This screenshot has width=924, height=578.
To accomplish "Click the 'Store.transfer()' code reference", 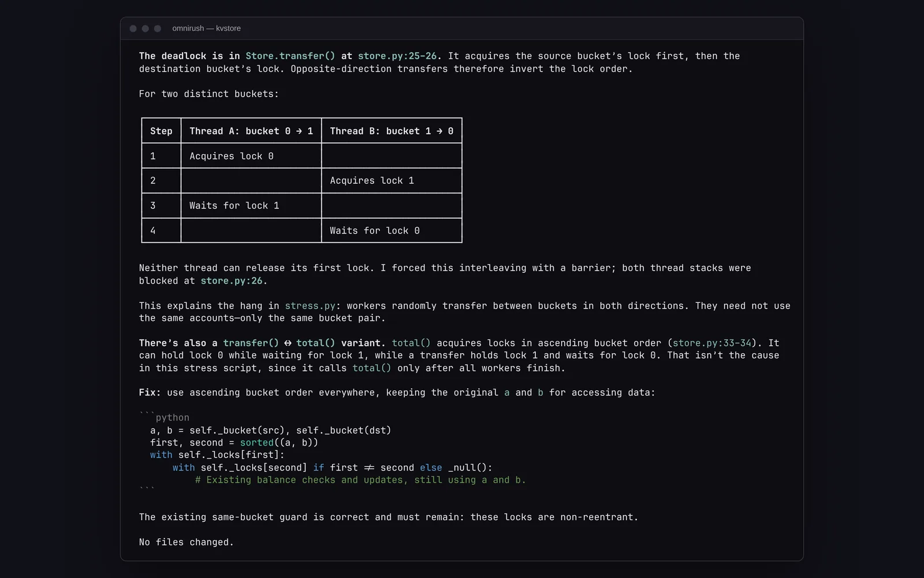I will pos(290,56).
